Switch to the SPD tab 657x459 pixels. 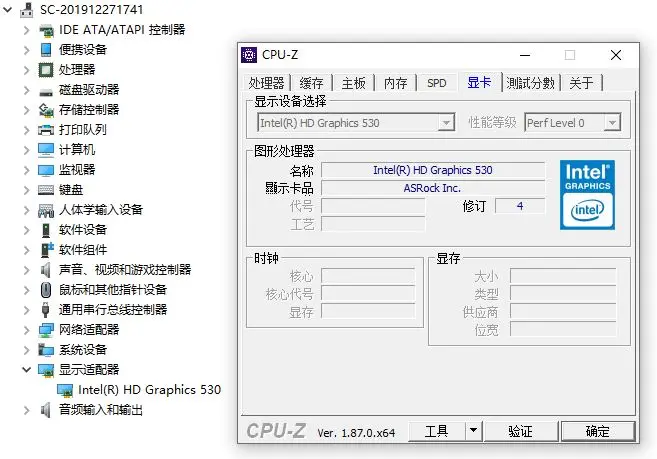tap(437, 83)
